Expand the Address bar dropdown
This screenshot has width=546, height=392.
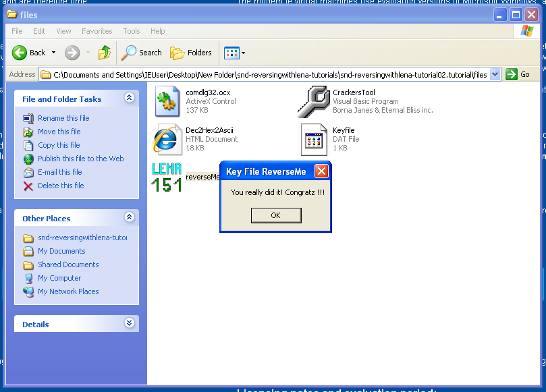click(x=495, y=74)
